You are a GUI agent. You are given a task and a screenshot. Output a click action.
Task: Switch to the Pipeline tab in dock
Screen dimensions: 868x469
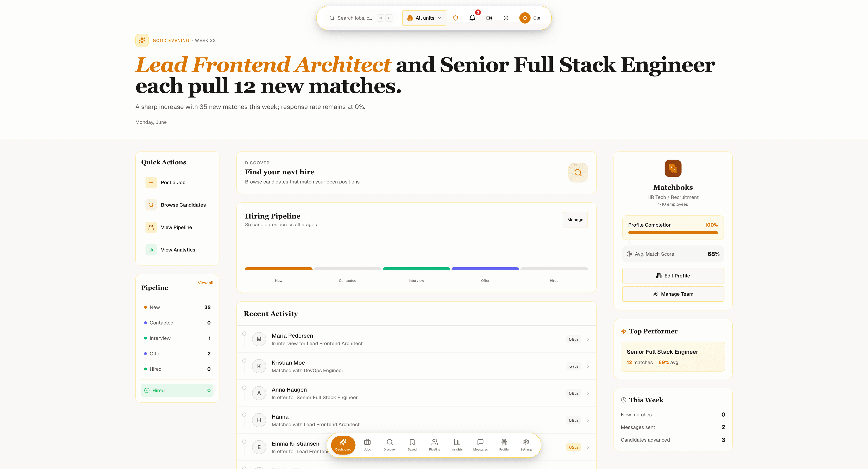point(434,445)
